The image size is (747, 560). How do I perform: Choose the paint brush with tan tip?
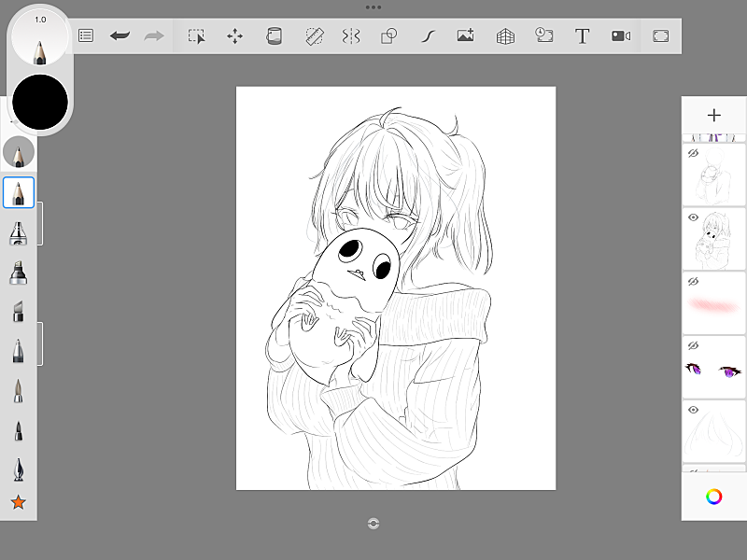point(18,391)
